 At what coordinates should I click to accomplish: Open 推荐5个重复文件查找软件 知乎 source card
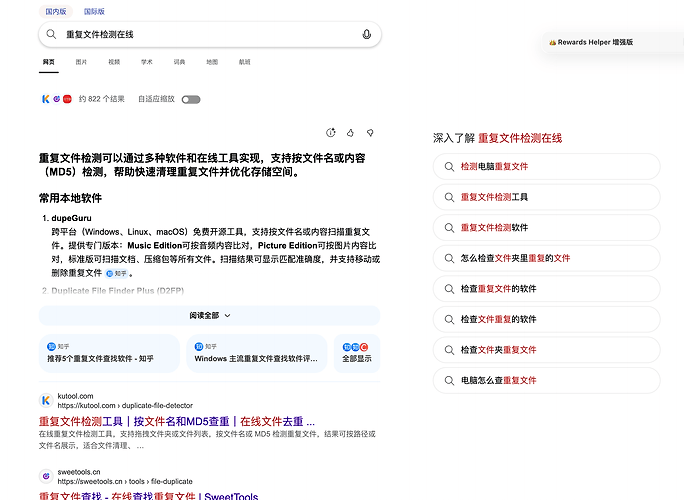tap(109, 353)
